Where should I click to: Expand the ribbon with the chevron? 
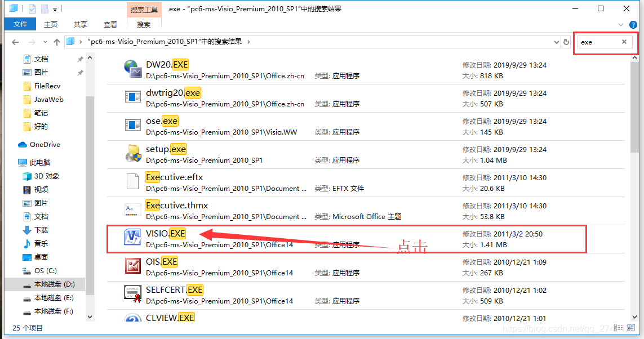tap(620, 25)
